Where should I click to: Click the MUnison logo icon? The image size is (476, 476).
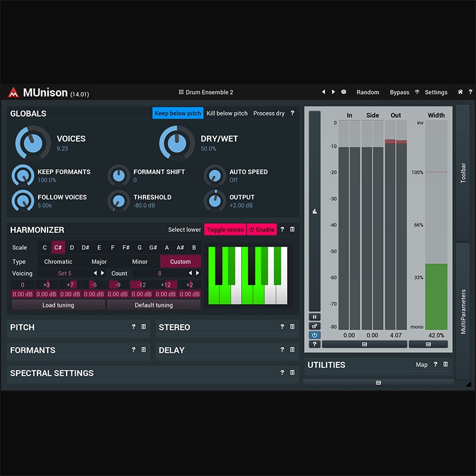(13, 93)
